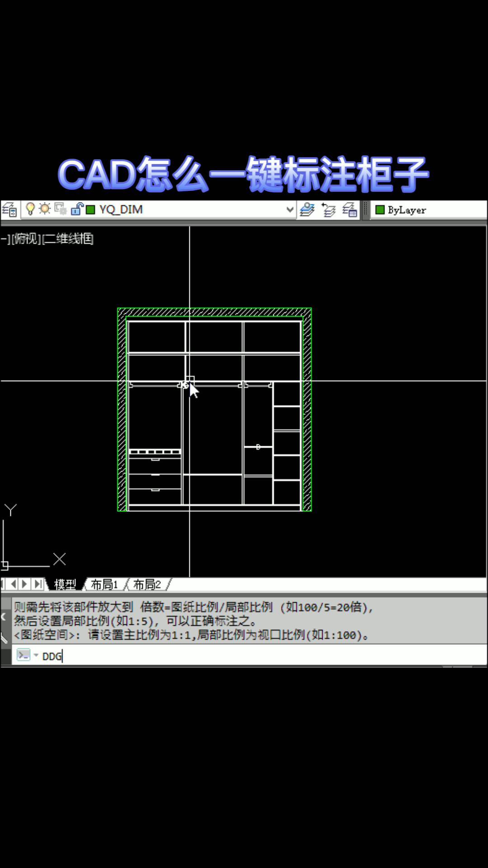The width and height of the screenshot is (488, 868).
Task: Open the Layer Properties Manager icon
Action: pyautogui.click(x=9, y=210)
